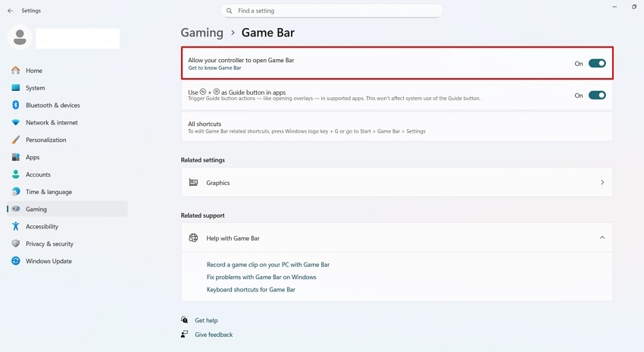Click the Graphics card icon
The image size is (644, 352).
click(193, 182)
